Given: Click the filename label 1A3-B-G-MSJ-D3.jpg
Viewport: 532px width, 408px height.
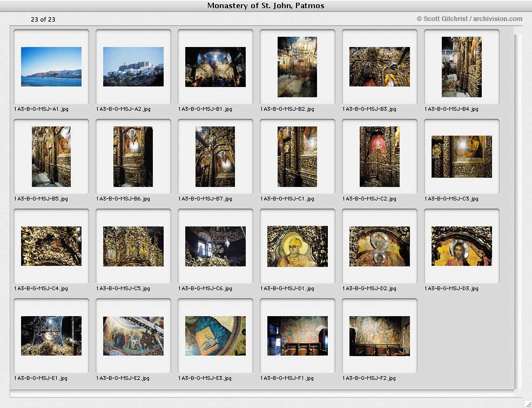Looking at the screenshot, I should point(452,288).
